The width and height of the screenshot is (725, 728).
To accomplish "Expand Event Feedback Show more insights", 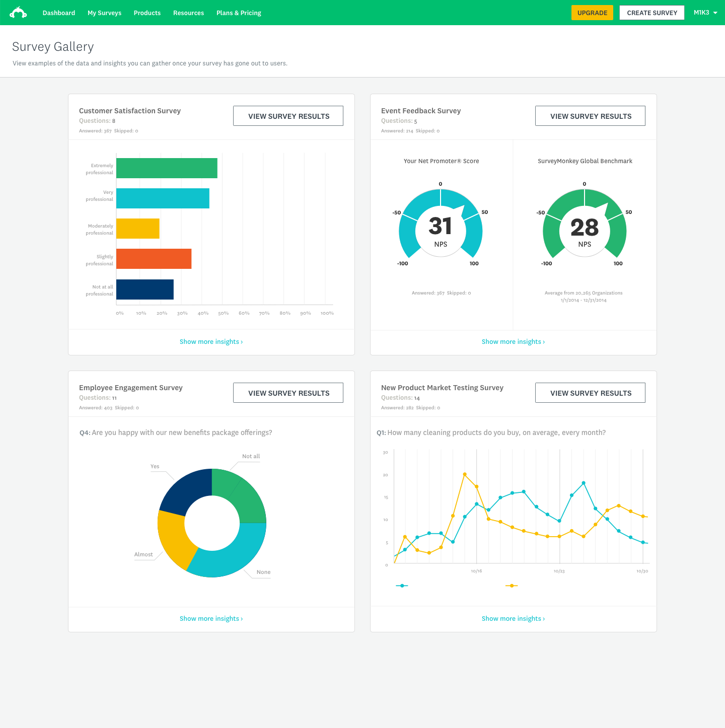I will tap(513, 342).
